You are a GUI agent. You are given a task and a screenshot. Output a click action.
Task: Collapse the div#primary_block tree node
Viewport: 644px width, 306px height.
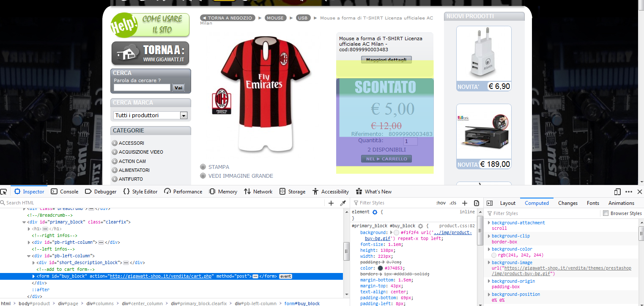(x=24, y=222)
